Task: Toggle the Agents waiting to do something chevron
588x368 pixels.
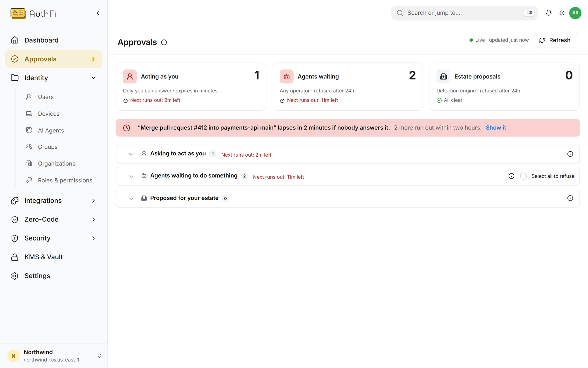Action: (x=131, y=176)
